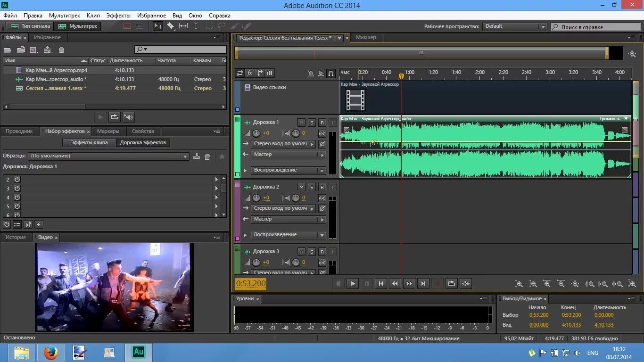Open Дорожка 1 Мастер output dropdown
The height and width of the screenshot is (362, 644).
(289, 155)
